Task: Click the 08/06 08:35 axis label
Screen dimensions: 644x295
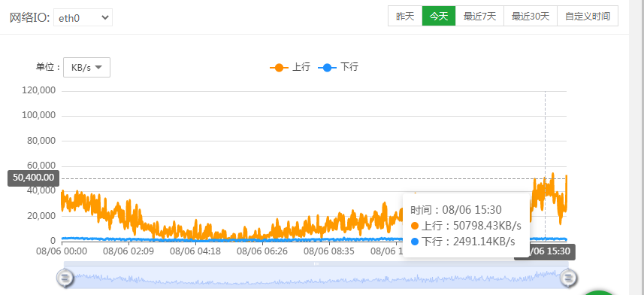Action: coord(329,251)
